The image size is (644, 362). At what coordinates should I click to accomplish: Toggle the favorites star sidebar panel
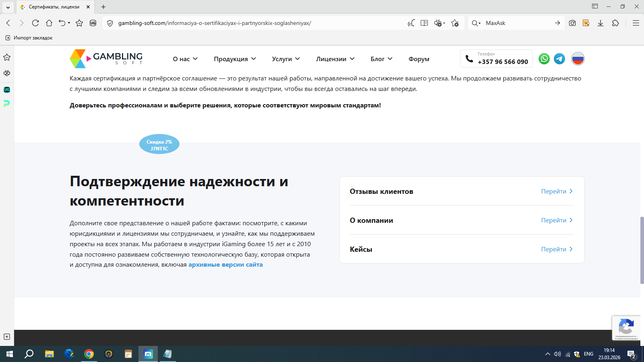[7, 57]
